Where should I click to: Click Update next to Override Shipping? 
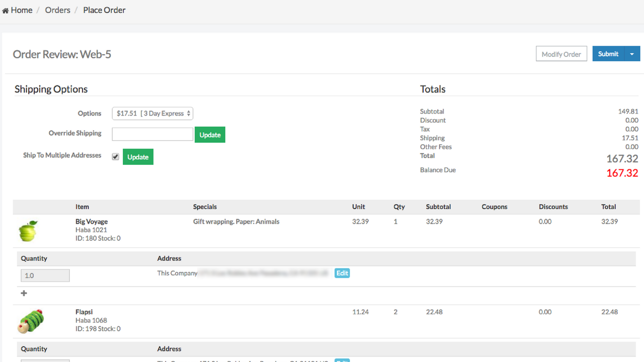[x=210, y=135]
